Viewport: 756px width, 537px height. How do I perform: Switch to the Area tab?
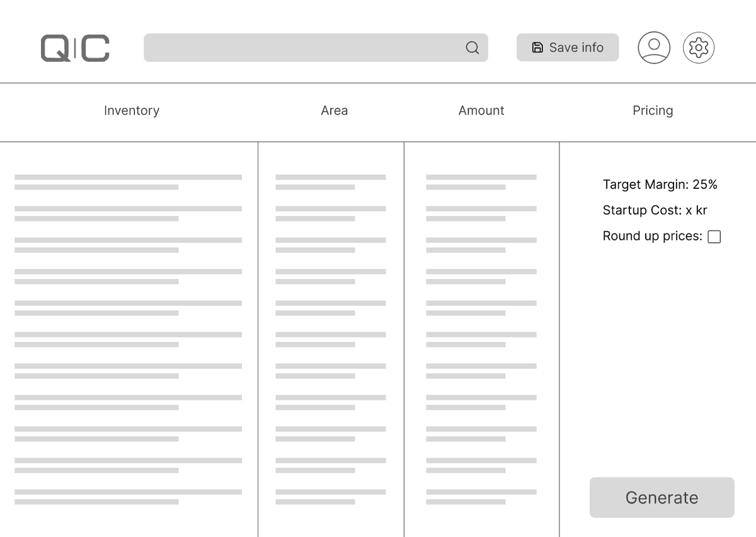tap(335, 110)
